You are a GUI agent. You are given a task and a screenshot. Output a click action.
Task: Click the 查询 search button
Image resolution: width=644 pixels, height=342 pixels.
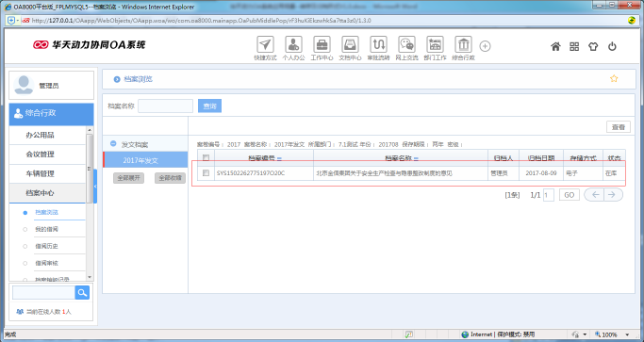click(x=210, y=106)
